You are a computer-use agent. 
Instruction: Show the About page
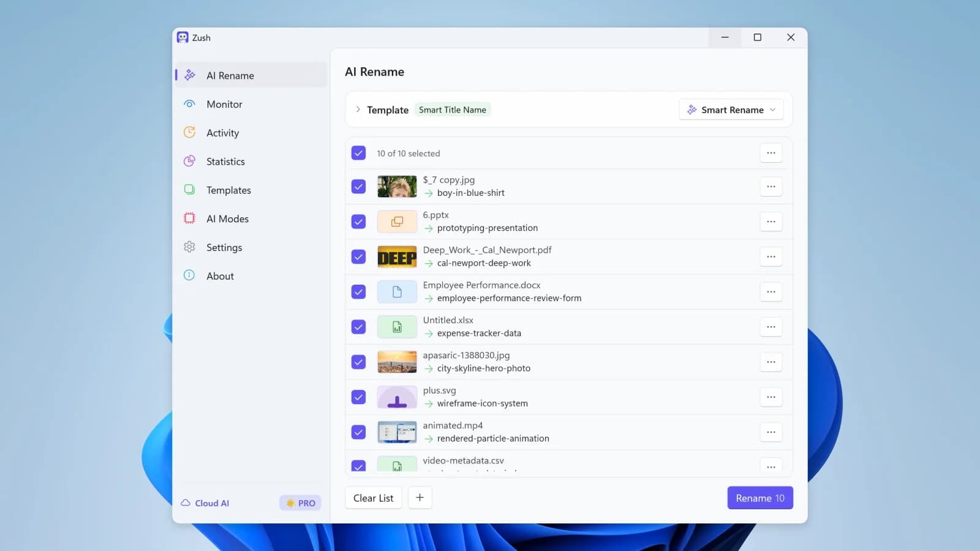(251, 276)
